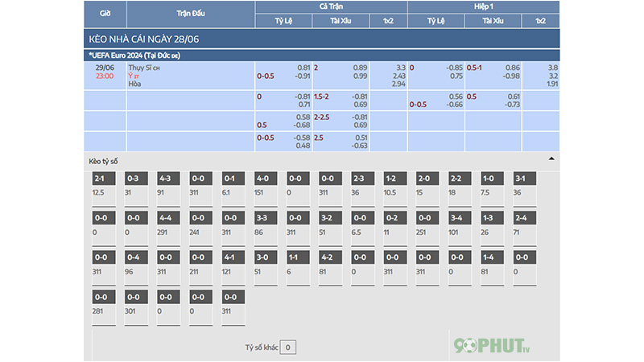Viewport: 644px width, 362px height.
Task: Click the 1.5-2 Tài Xỉu line
Action: [x=321, y=97]
